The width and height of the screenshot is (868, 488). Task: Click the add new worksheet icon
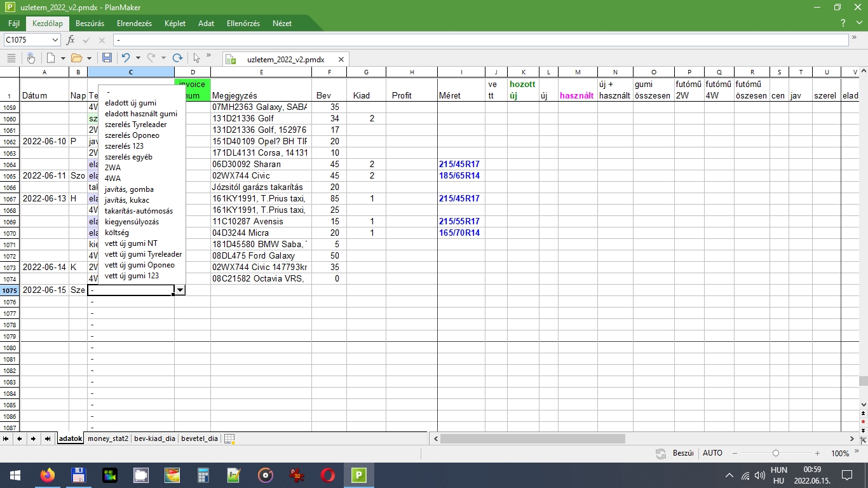tap(229, 438)
